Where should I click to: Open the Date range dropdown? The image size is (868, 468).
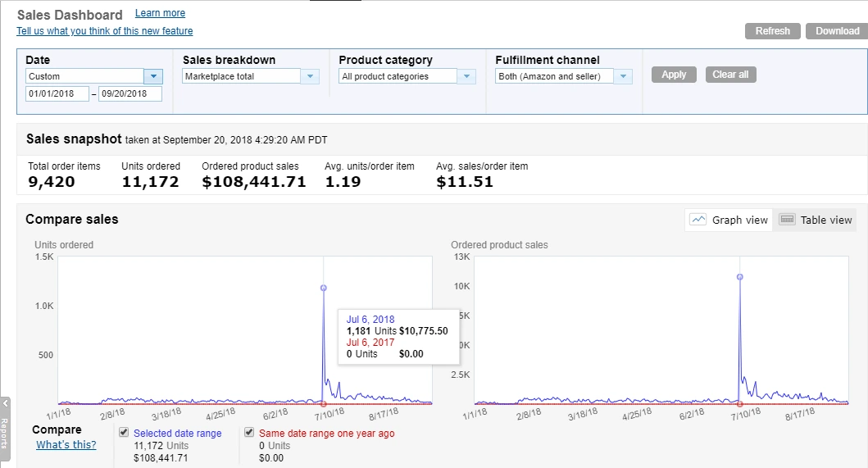click(153, 76)
